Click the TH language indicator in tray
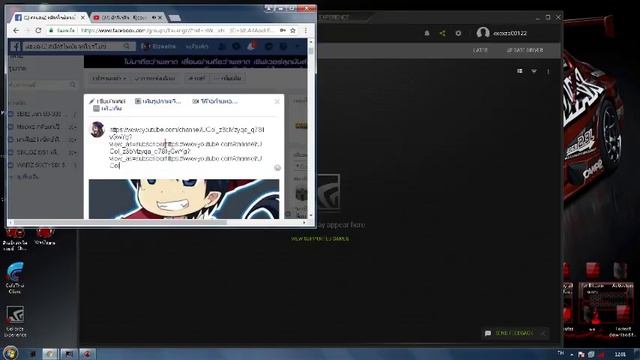 point(560,353)
